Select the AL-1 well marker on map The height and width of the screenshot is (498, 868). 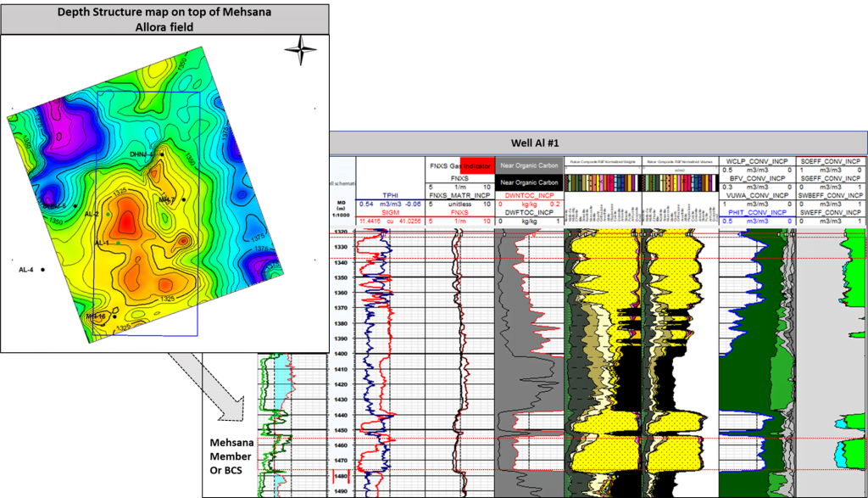click(x=120, y=243)
